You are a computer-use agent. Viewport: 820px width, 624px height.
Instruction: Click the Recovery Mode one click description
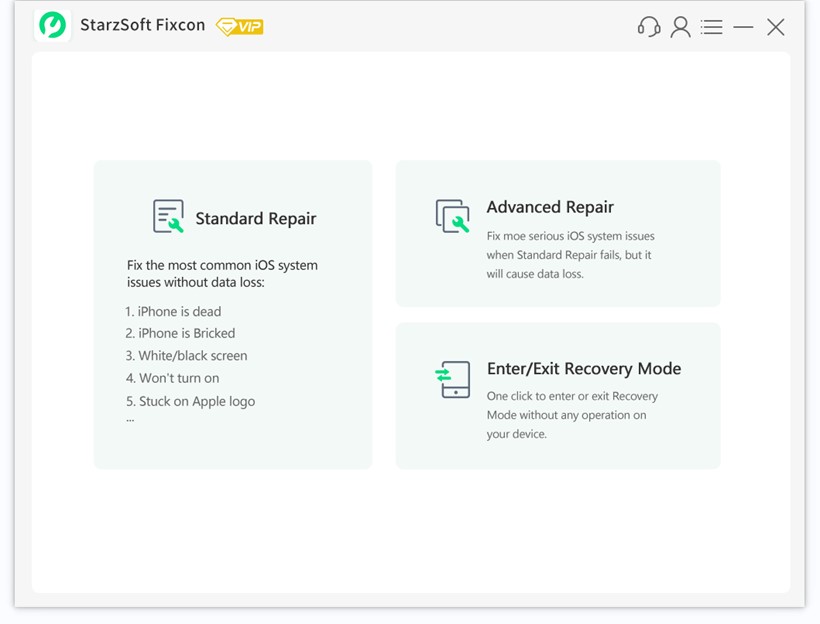tap(571, 415)
